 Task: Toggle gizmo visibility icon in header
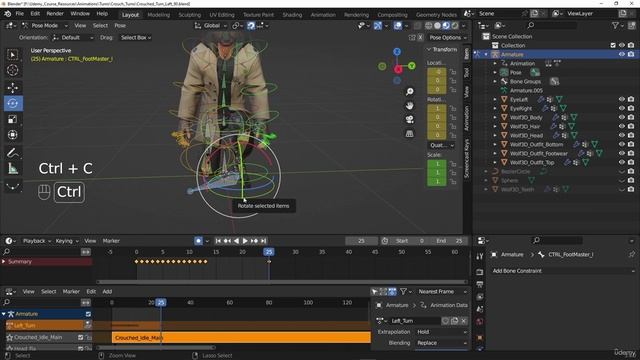tap(378, 25)
